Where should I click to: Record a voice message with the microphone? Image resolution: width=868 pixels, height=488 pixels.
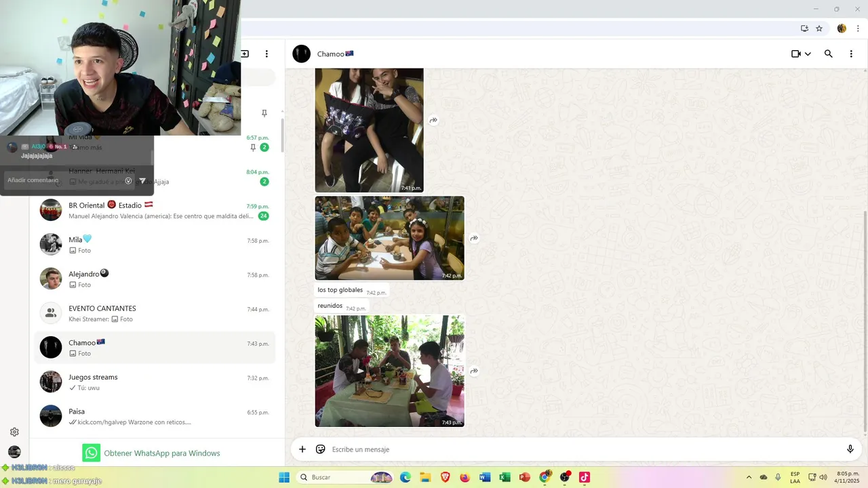(850, 449)
